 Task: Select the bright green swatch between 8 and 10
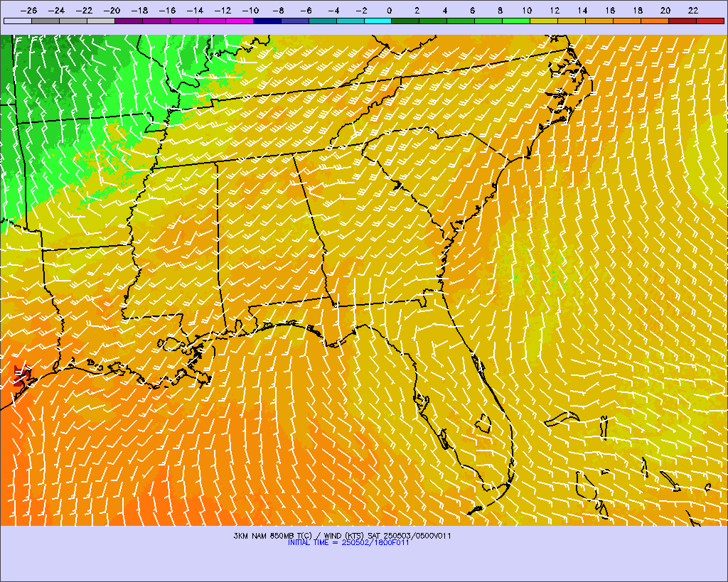click(x=516, y=21)
